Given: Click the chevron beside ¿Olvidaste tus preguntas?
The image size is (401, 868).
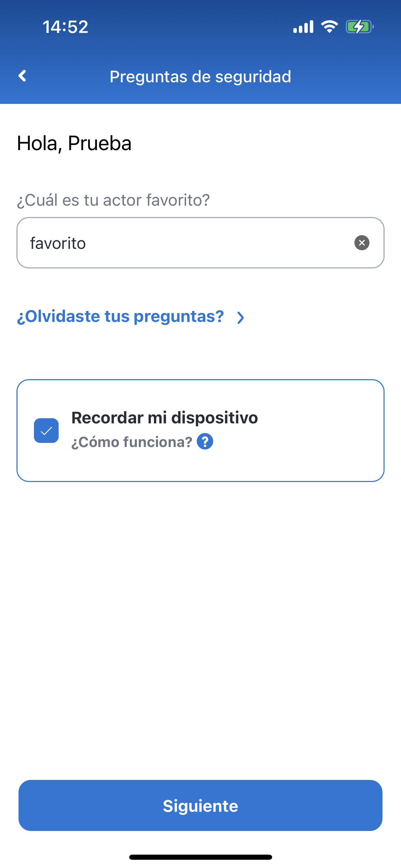Looking at the screenshot, I should point(241,317).
